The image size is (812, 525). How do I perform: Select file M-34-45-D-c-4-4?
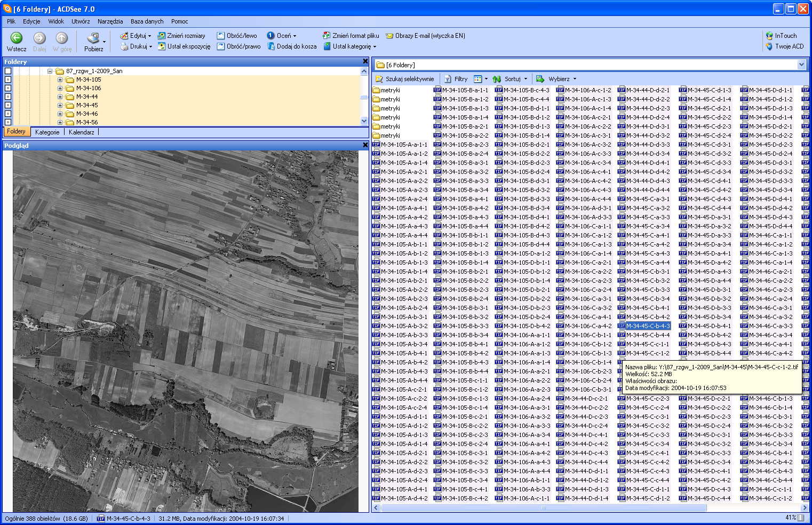coord(705,498)
